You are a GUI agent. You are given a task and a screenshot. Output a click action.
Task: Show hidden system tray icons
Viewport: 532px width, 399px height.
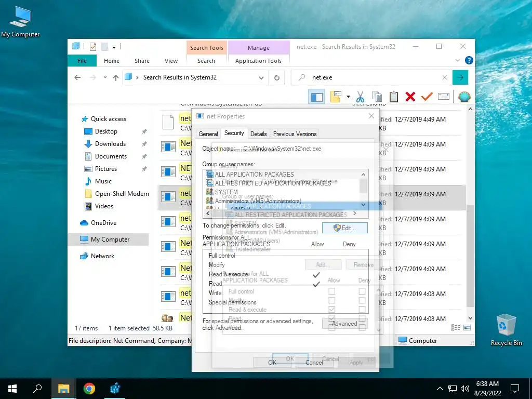[440, 389]
